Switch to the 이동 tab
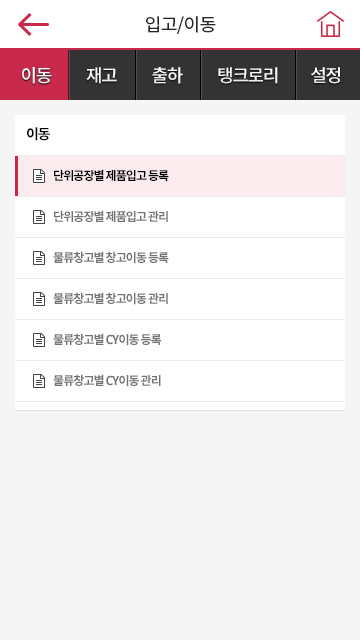 click(34, 75)
